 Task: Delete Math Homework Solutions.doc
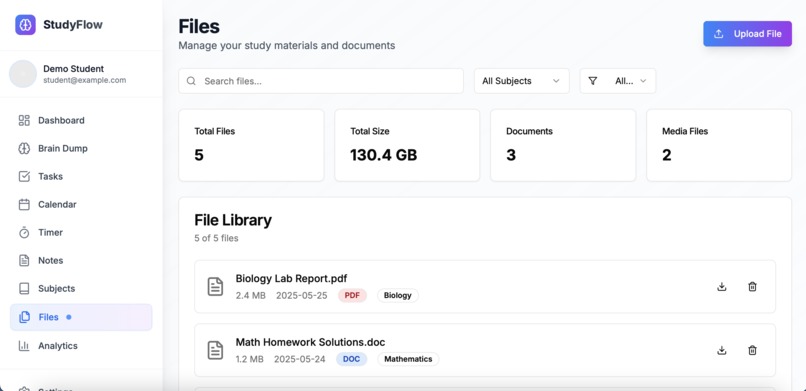click(x=752, y=350)
